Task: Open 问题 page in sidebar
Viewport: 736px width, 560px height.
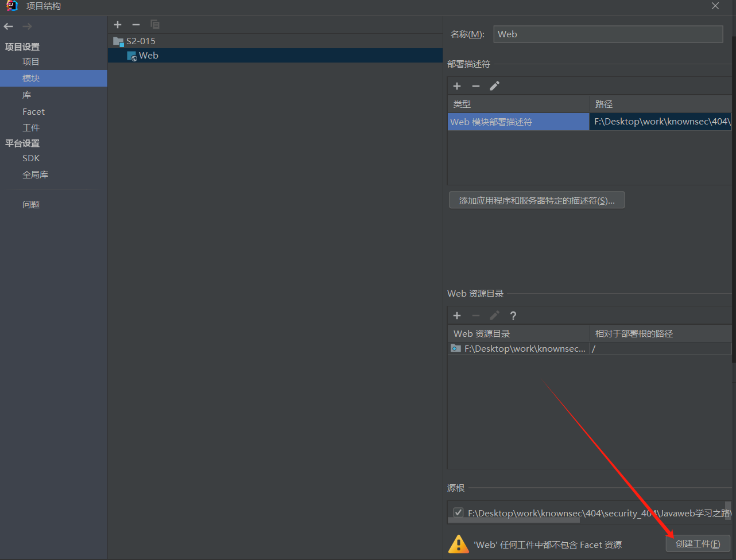Action: pyautogui.click(x=31, y=204)
